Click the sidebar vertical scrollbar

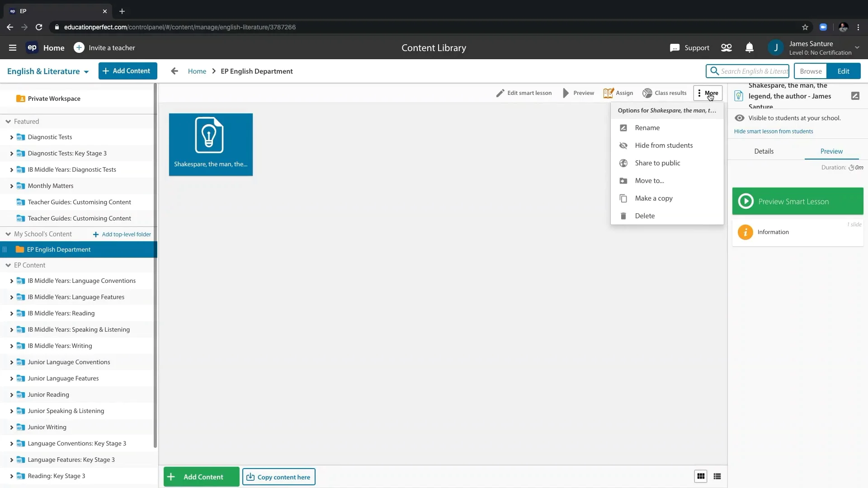[x=155, y=266]
